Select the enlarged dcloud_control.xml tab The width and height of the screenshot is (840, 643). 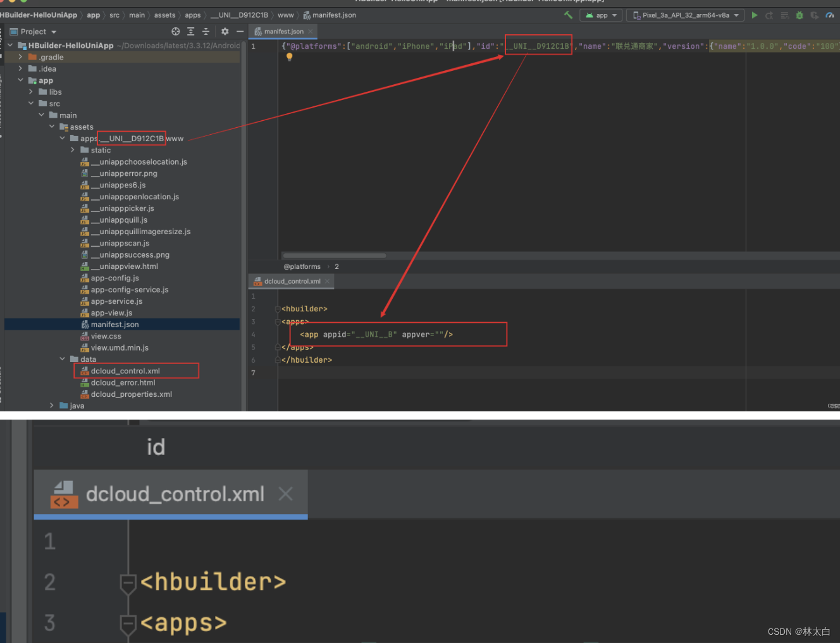(x=171, y=494)
